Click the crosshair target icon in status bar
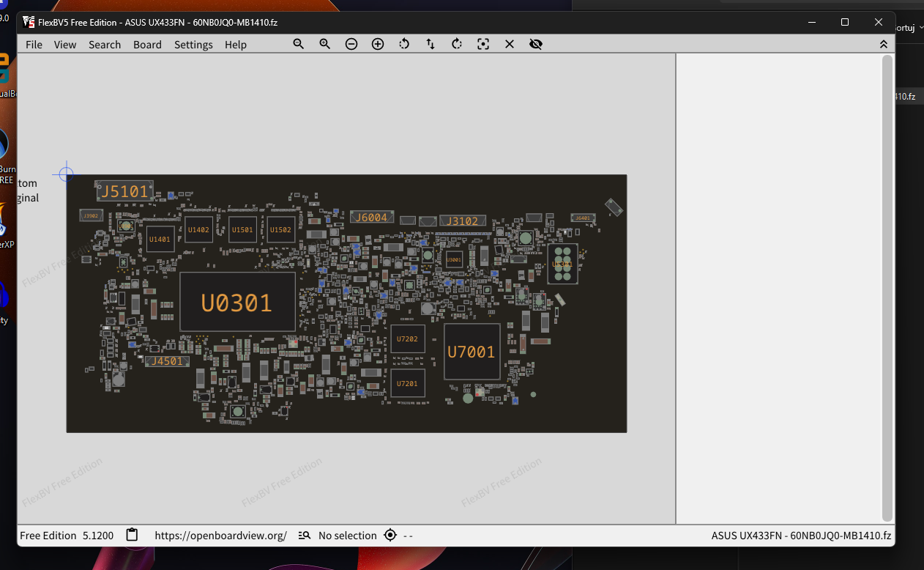 coord(390,535)
